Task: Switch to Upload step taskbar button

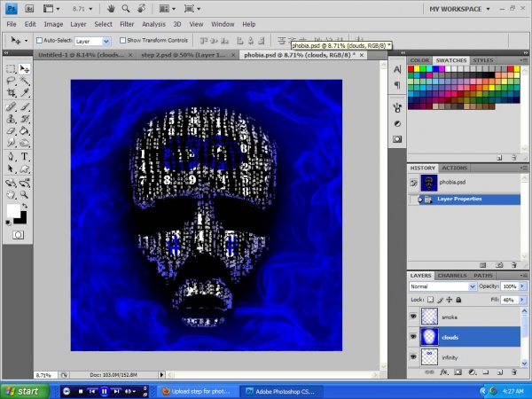Action: click(196, 391)
